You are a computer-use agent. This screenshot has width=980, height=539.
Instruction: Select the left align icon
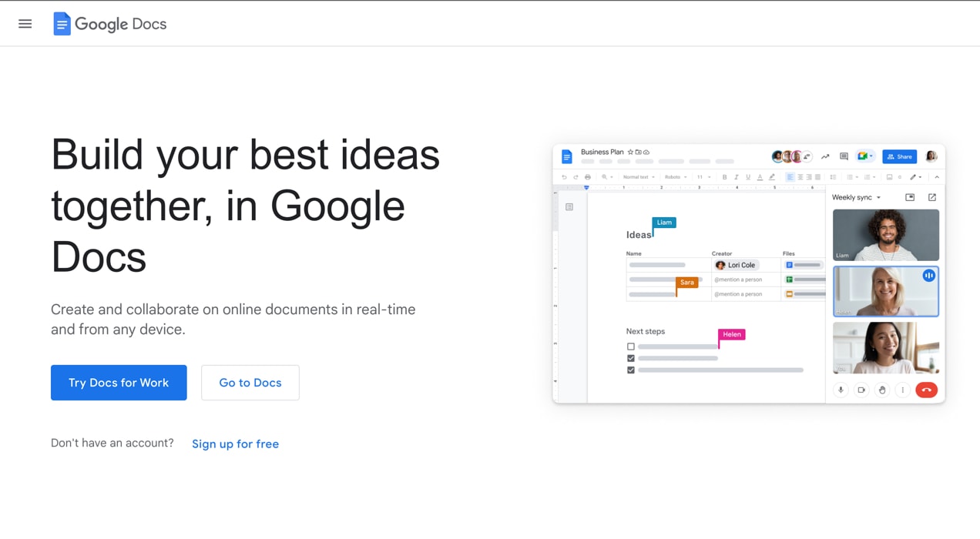pyautogui.click(x=790, y=177)
